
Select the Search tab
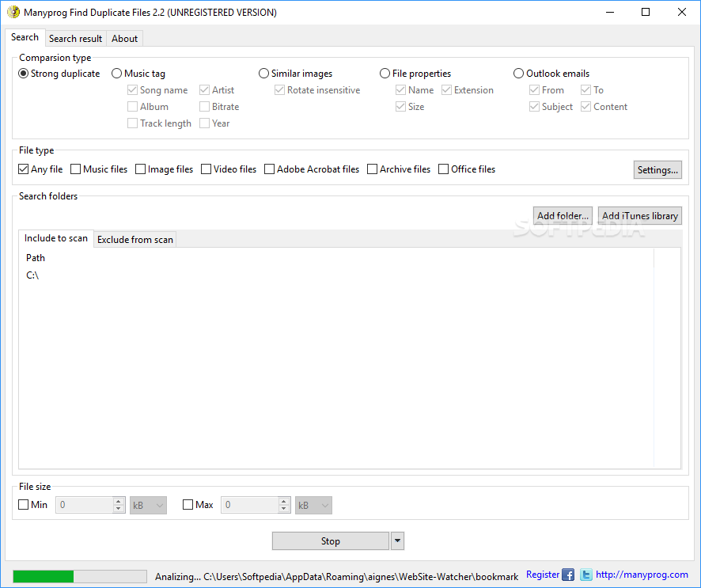point(25,37)
